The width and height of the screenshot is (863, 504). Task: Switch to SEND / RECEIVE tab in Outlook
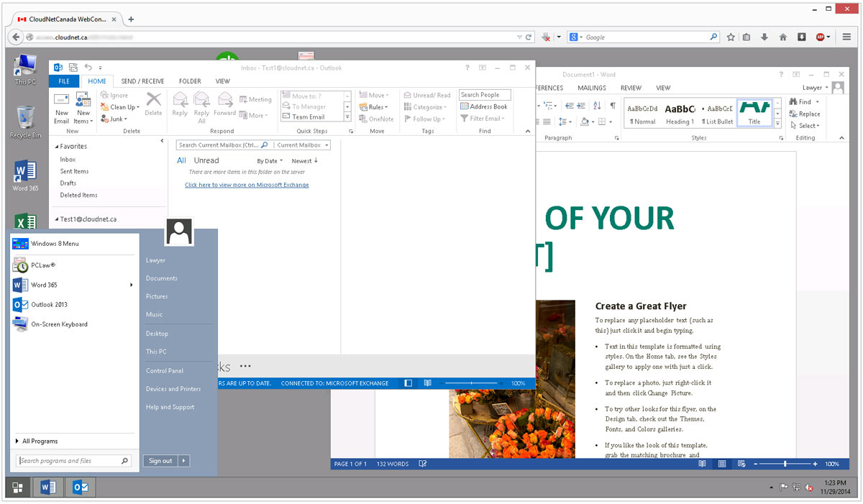pos(142,81)
